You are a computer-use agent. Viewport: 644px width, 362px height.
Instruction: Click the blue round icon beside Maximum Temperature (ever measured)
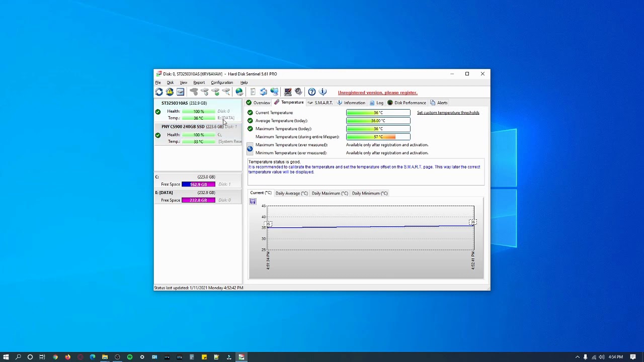click(x=250, y=148)
